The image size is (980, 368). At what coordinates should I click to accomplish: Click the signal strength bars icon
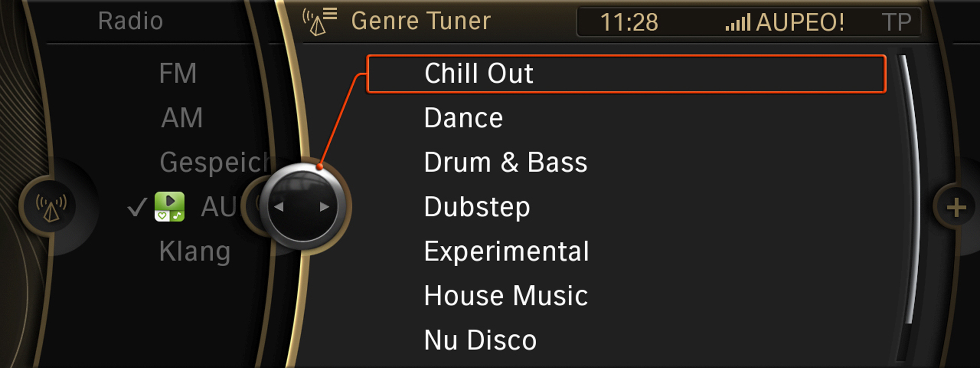[738, 22]
